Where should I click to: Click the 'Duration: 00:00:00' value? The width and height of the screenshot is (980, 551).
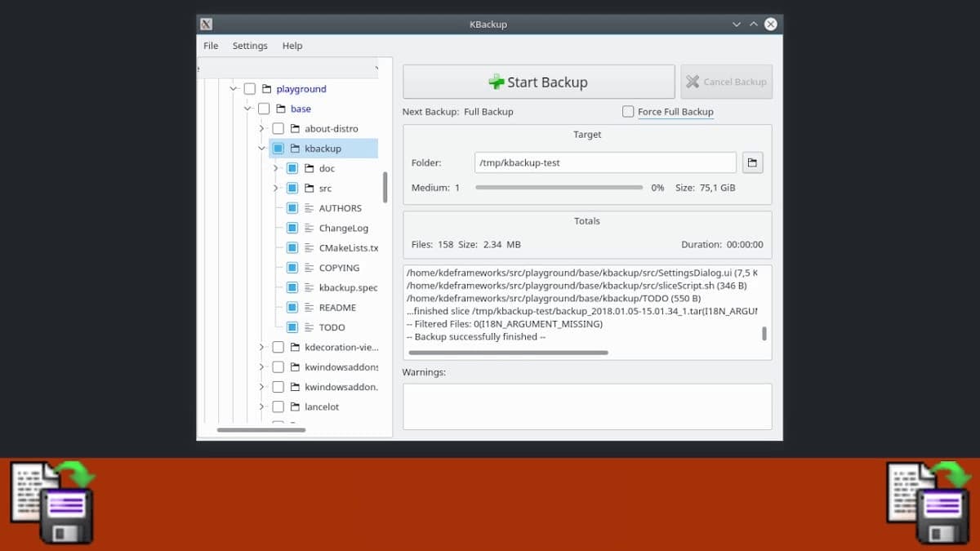pyautogui.click(x=722, y=244)
